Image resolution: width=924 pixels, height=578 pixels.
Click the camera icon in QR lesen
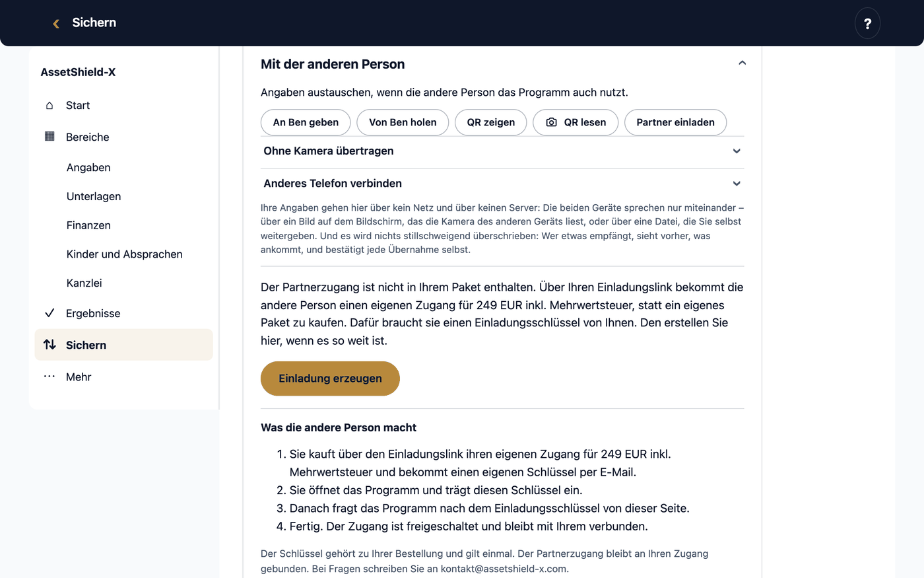pyautogui.click(x=552, y=122)
